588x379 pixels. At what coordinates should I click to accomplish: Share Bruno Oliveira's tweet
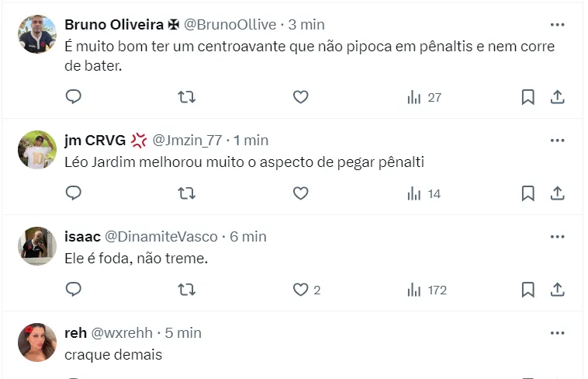(x=557, y=97)
